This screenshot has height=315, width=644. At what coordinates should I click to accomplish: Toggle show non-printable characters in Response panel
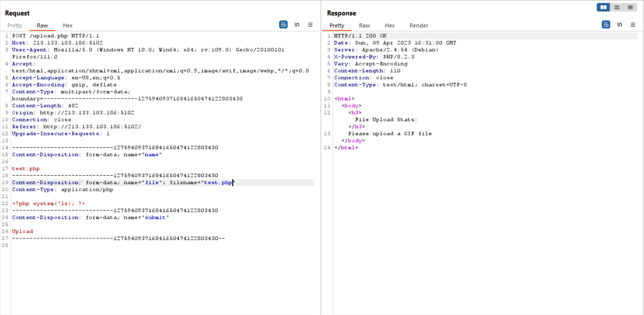point(619,25)
